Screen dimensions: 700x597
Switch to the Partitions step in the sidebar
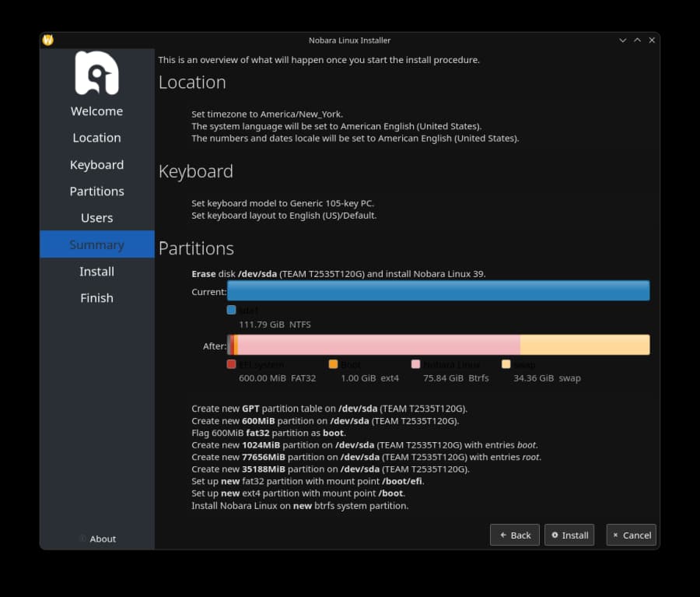coord(97,191)
